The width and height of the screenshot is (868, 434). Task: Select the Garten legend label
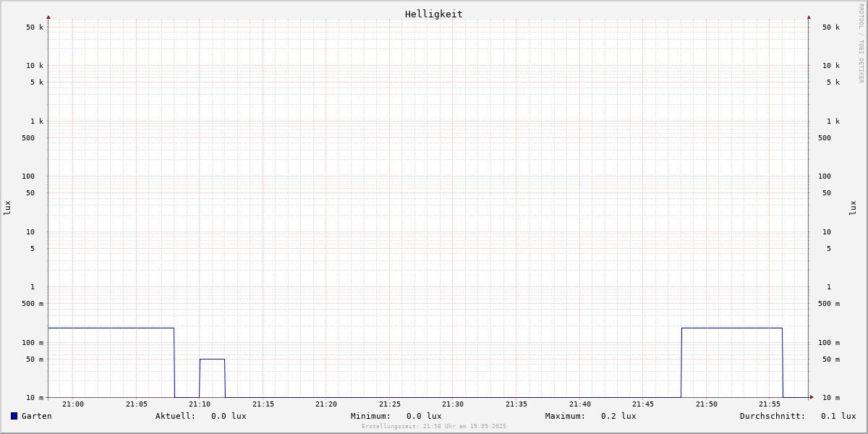coord(37,416)
